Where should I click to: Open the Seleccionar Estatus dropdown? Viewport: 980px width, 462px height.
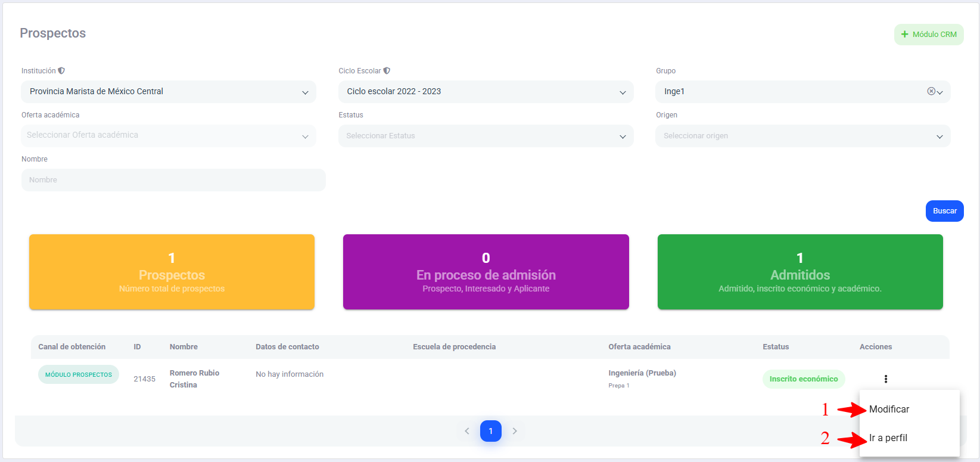pyautogui.click(x=486, y=136)
